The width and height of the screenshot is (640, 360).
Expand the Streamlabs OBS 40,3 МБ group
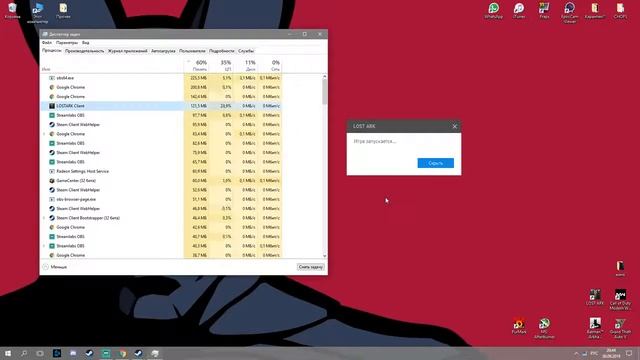44,246
